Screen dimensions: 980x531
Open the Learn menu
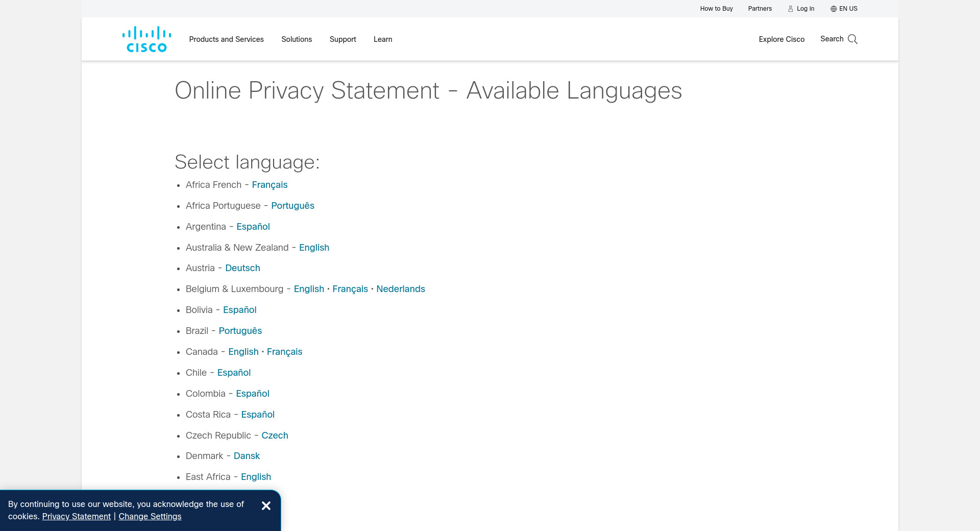(383, 39)
